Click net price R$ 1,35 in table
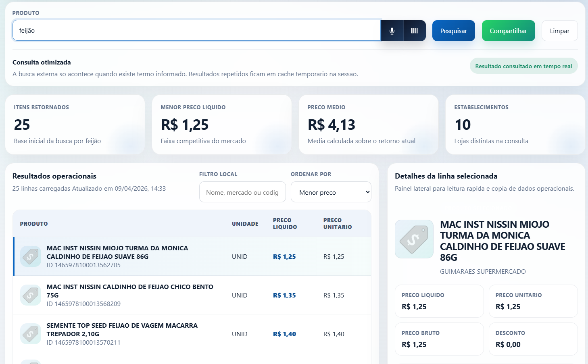Screen dimensions: 588x364 [x=284, y=295]
